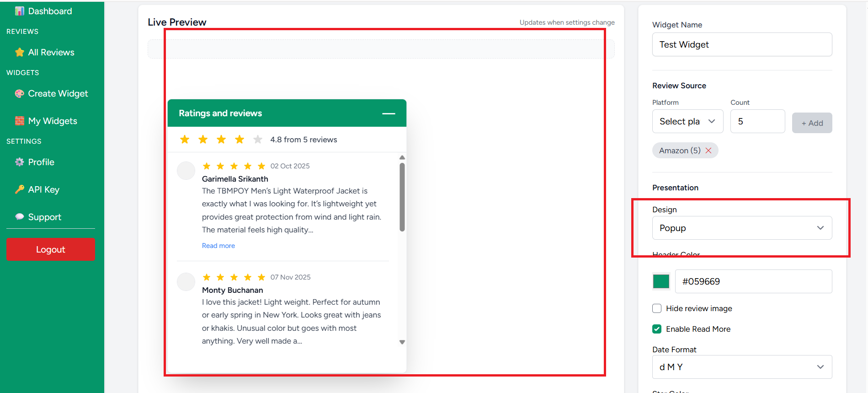Click the green header color swatch
868x393 pixels.
tap(661, 281)
